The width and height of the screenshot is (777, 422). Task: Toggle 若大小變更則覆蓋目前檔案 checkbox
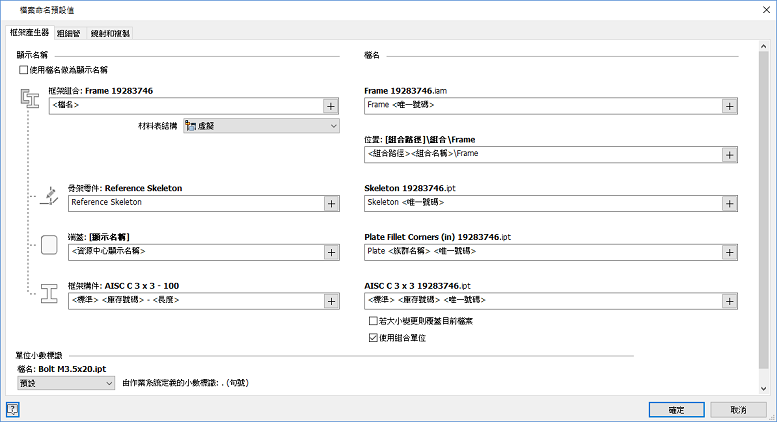click(x=374, y=322)
